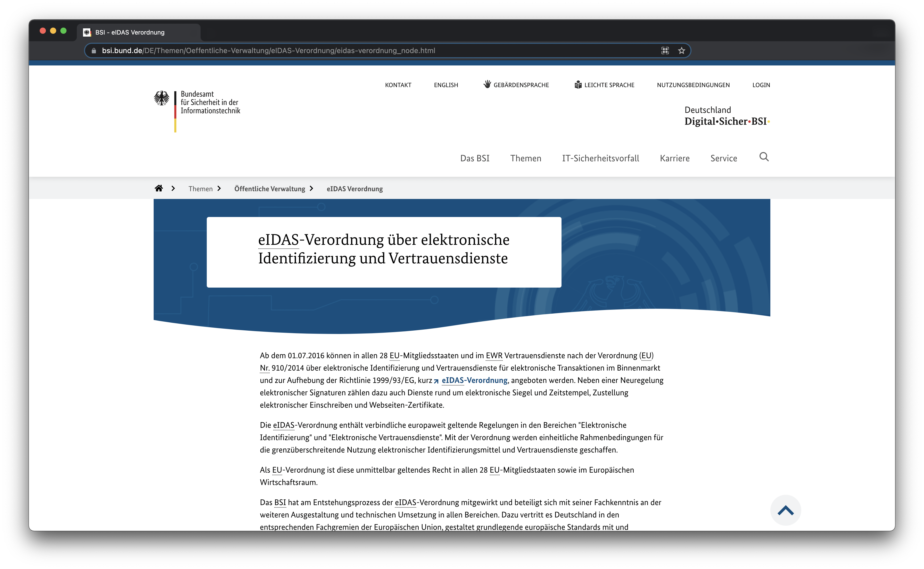This screenshot has height=569, width=924.
Task: Bookmark the page with the star icon
Action: (681, 51)
